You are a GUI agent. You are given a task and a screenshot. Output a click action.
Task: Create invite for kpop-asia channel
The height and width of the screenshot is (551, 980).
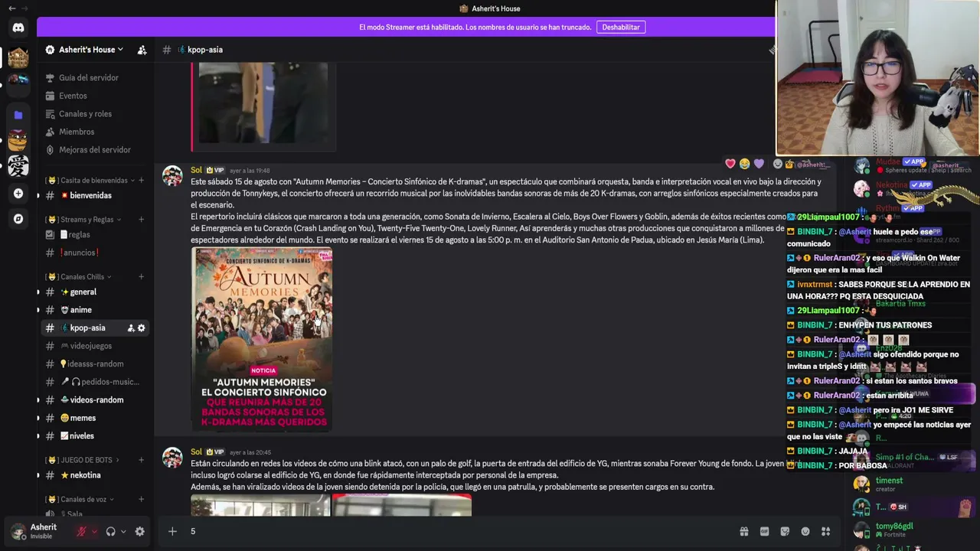(131, 328)
